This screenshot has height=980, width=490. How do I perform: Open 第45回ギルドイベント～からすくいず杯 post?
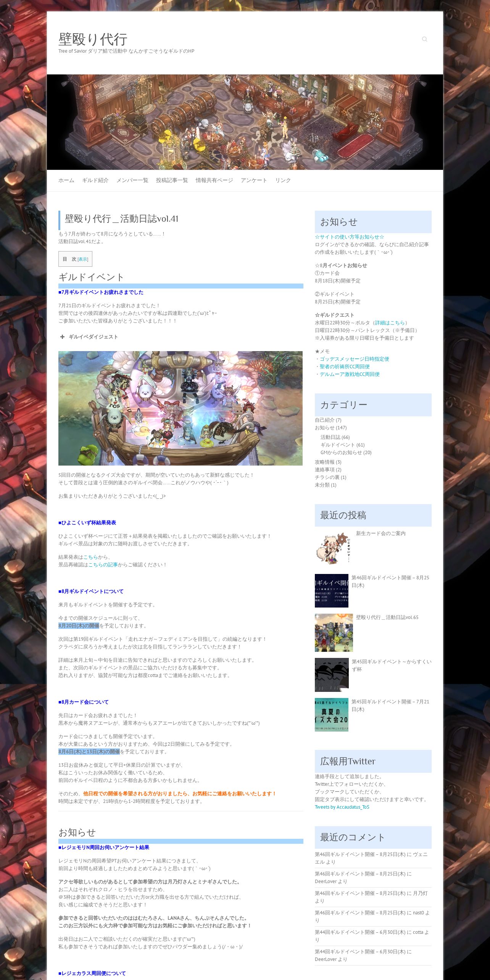(x=392, y=665)
